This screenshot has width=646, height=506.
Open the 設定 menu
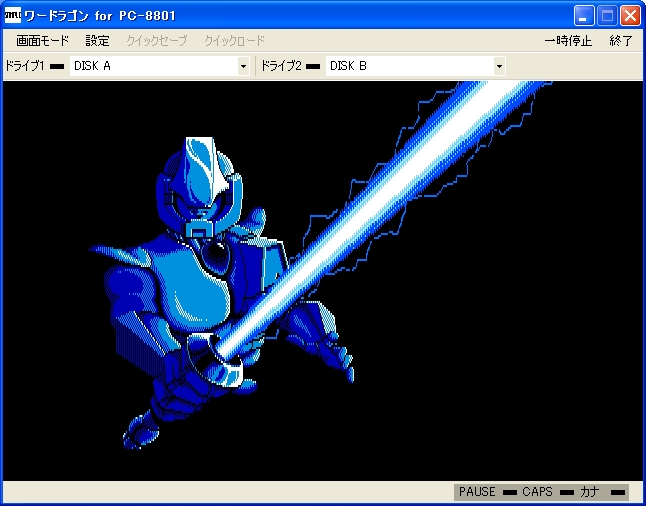pyautogui.click(x=98, y=41)
